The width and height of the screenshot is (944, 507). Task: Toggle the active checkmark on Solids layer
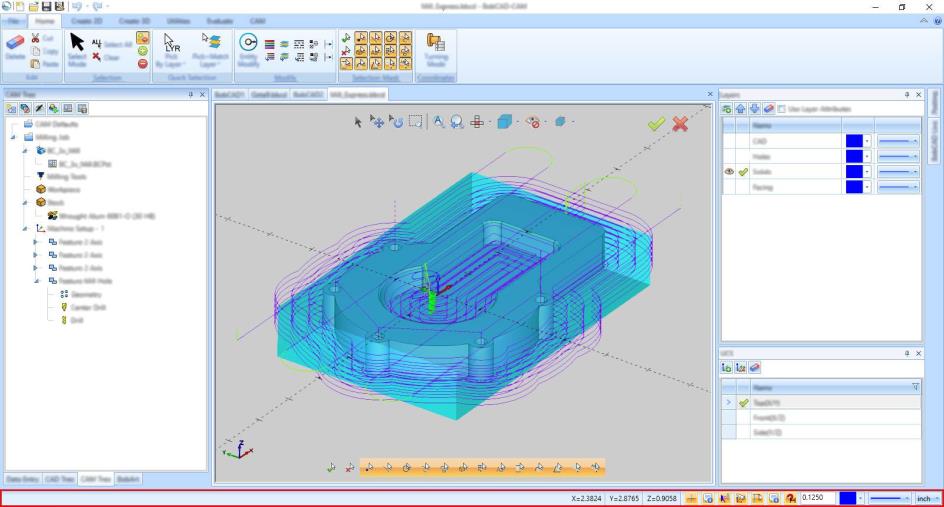coord(743,171)
